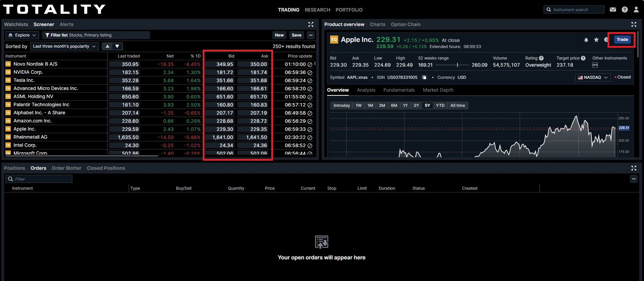Click the EQ badge beside Tesla Inc.
644x281 pixels.
[x=8, y=80]
